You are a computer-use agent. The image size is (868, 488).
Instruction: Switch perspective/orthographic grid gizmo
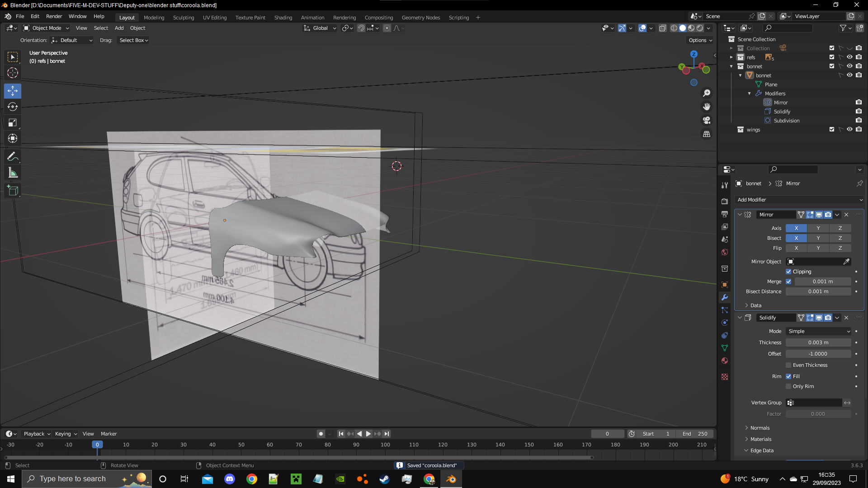coord(707,134)
